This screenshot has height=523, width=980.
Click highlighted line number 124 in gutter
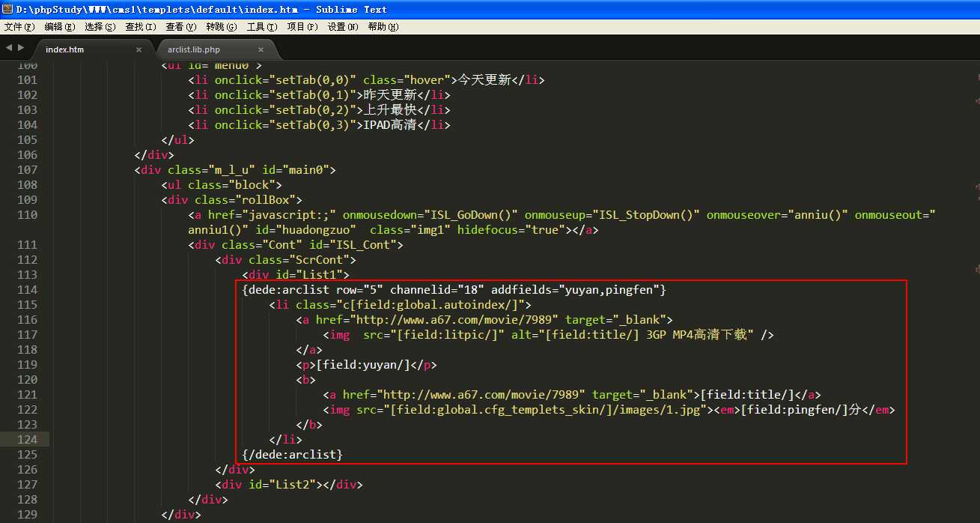[27, 440]
